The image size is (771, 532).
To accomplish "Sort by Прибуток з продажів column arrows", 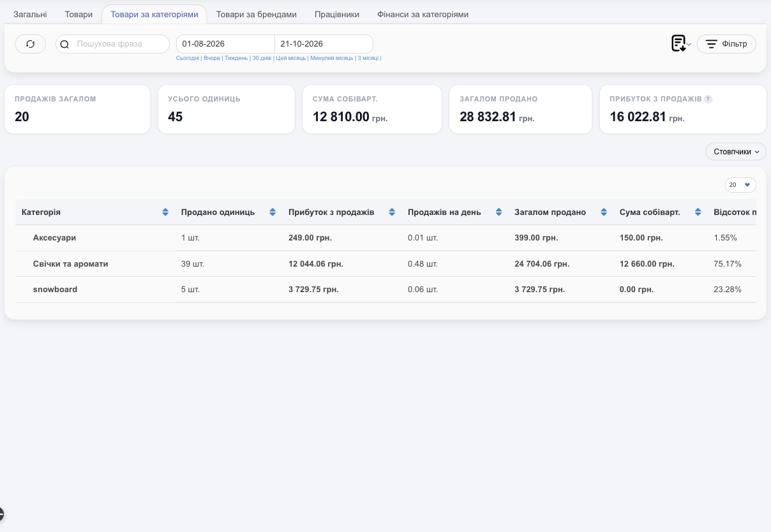I will click(x=392, y=212).
